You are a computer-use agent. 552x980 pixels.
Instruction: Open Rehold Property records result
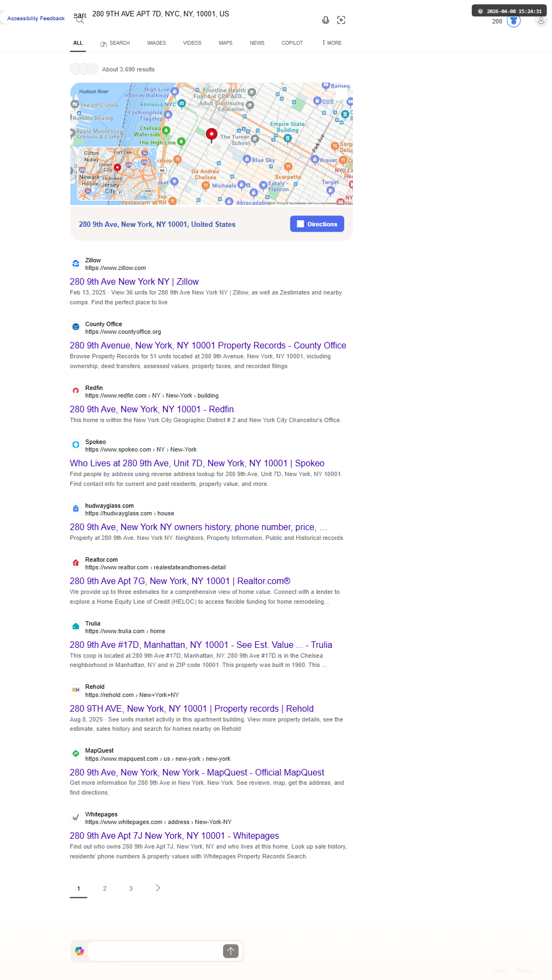coord(191,708)
